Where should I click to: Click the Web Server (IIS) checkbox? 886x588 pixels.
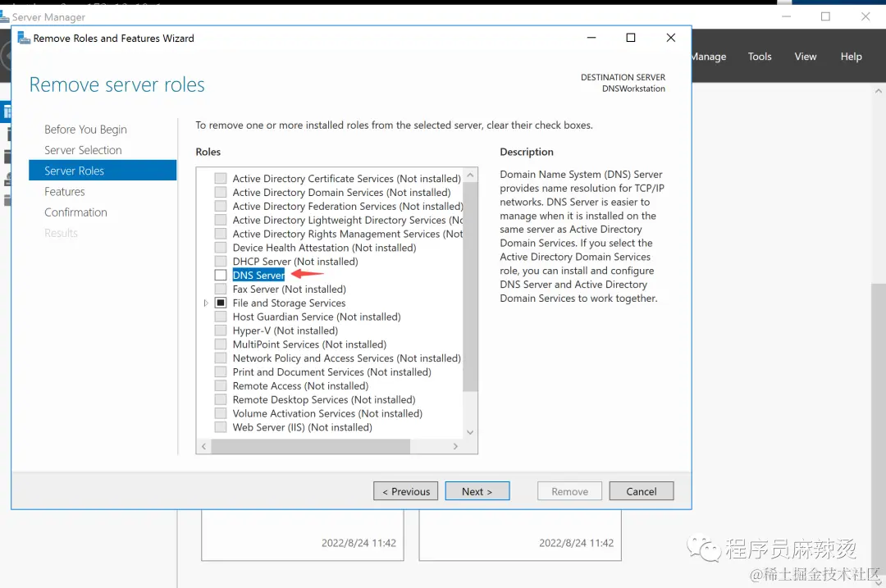click(221, 427)
